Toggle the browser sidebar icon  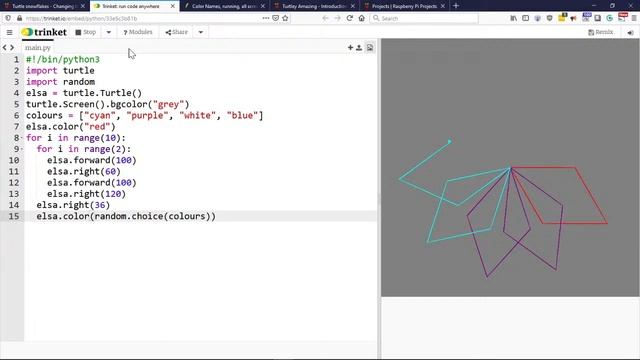[x=526, y=18]
